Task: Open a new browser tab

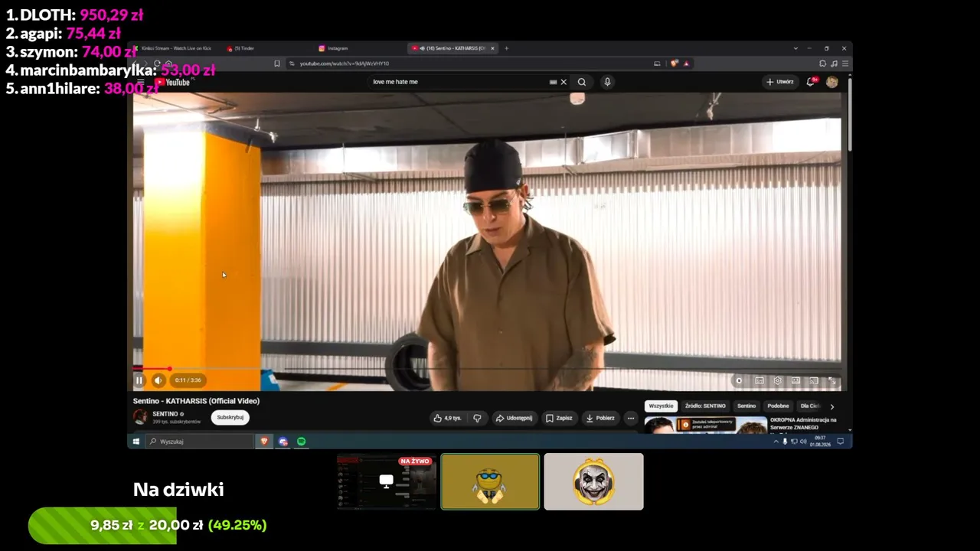Action: pyautogui.click(x=506, y=48)
